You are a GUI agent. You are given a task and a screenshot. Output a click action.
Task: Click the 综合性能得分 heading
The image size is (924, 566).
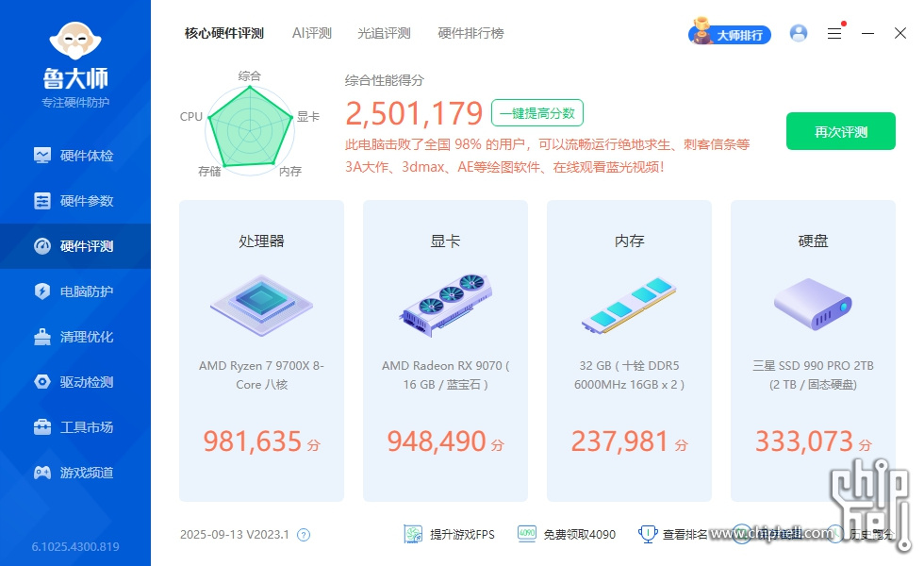click(x=385, y=80)
